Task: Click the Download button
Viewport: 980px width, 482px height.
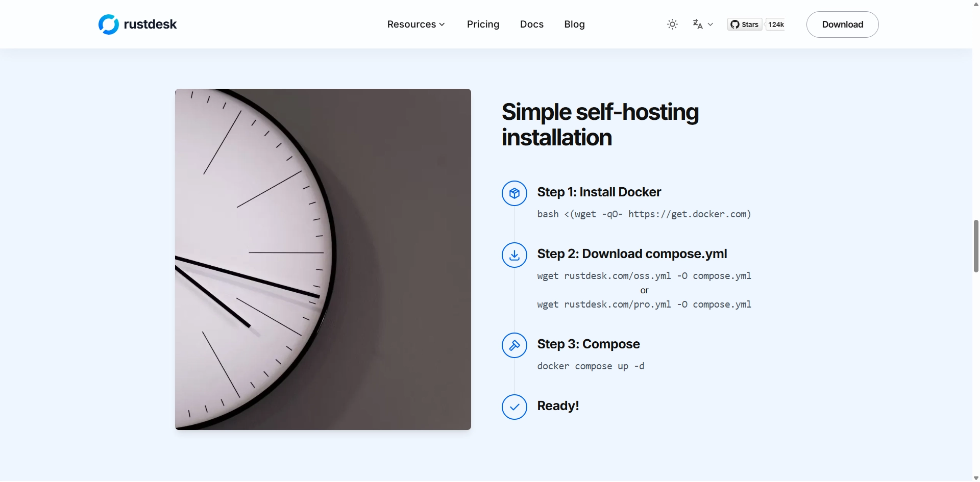Action: tap(842, 24)
